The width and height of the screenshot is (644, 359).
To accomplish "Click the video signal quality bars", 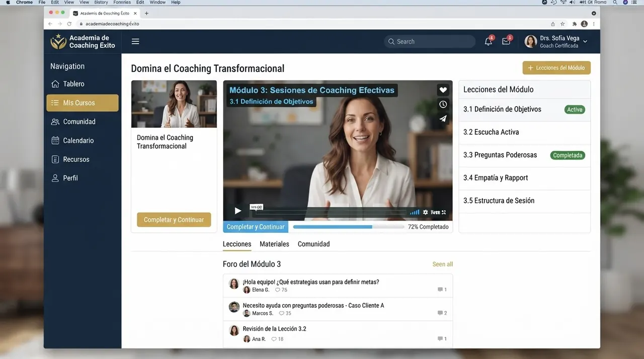I will coord(415,212).
